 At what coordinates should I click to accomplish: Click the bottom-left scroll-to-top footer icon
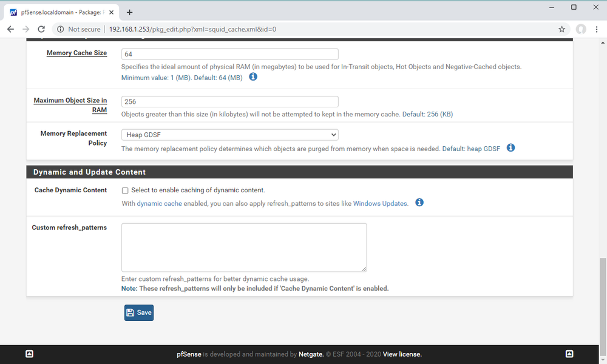29,354
